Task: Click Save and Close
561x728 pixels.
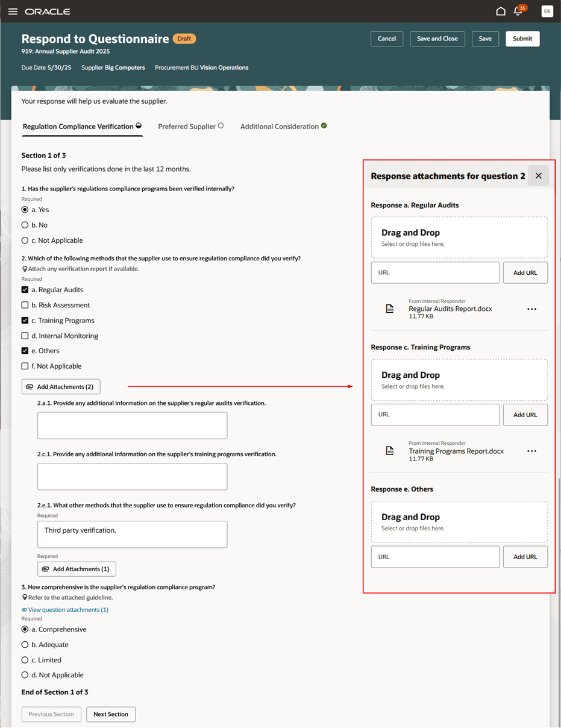Action: [437, 39]
